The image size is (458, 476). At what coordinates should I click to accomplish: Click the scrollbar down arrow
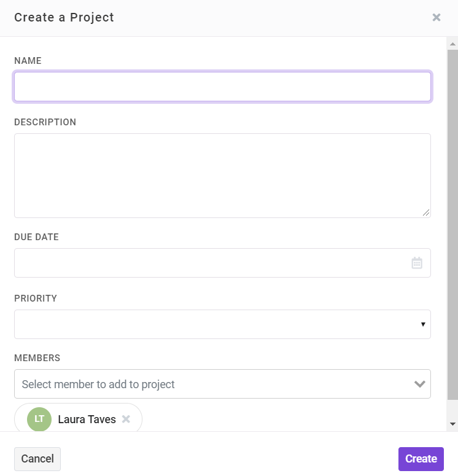point(452,424)
